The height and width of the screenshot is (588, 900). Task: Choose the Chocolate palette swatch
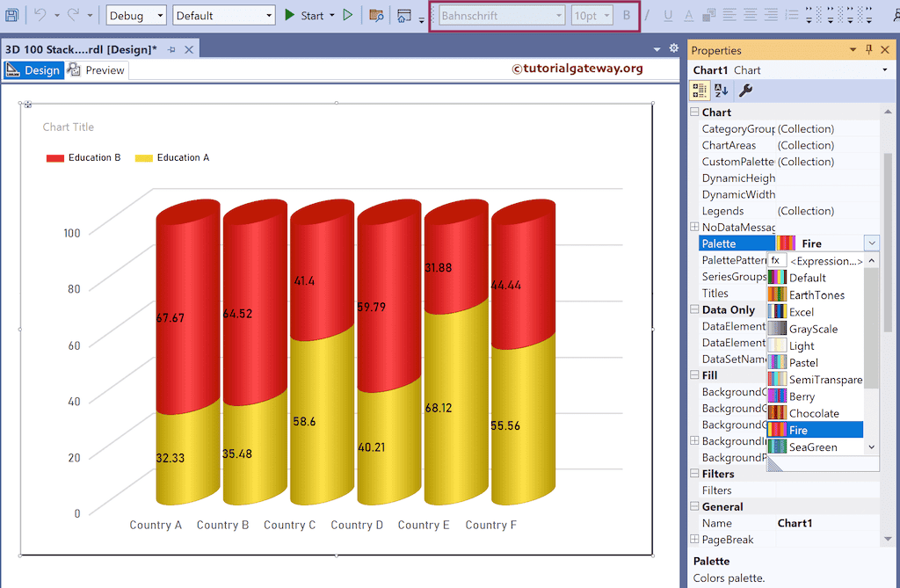tap(814, 413)
